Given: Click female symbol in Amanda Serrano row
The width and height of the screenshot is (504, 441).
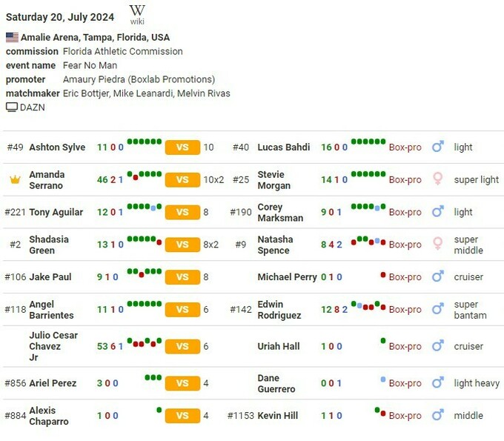Looking at the screenshot, I should [x=438, y=179].
